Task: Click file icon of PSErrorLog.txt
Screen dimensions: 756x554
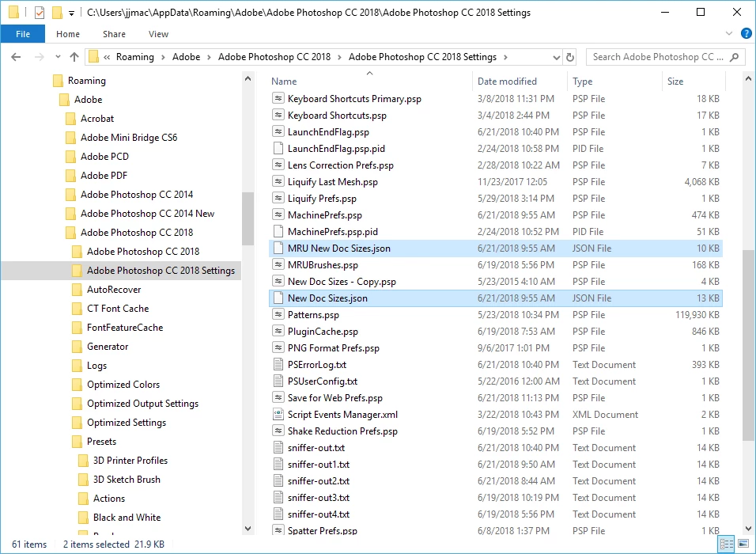Action: 278,364
